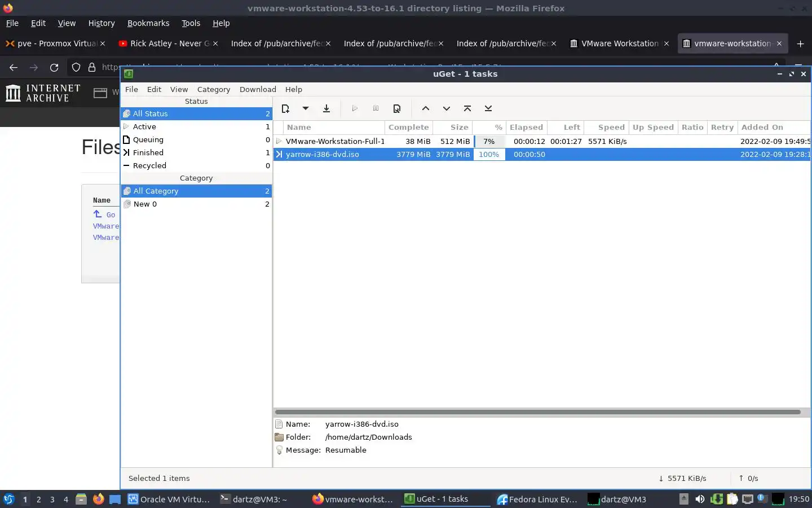The width and height of the screenshot is (812, 508).
Task: Click Firefox reload button
Action: 54,67
